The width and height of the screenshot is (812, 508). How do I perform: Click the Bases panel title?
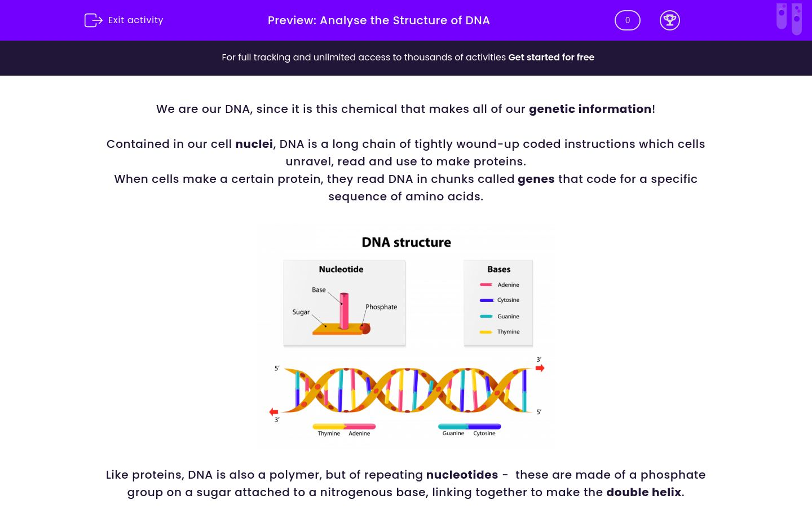tap(498, 269)
